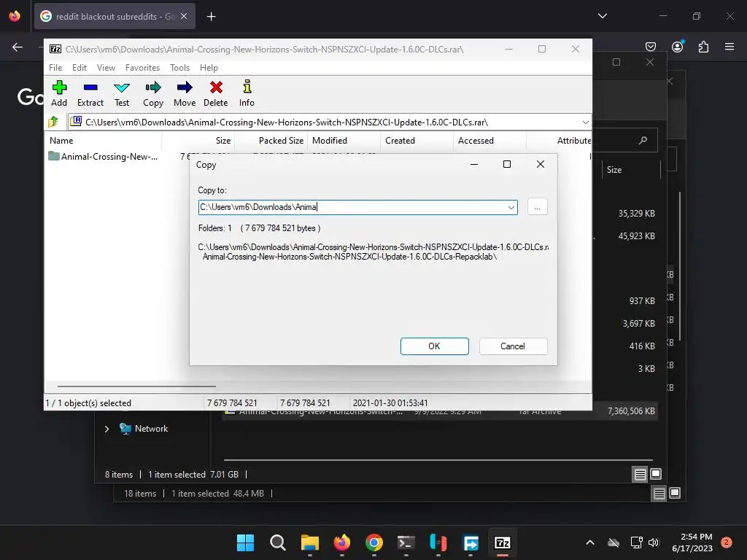Select the reddit blackout subreddits tab
Screen dimensions: 747x560
tap(115, 16)
